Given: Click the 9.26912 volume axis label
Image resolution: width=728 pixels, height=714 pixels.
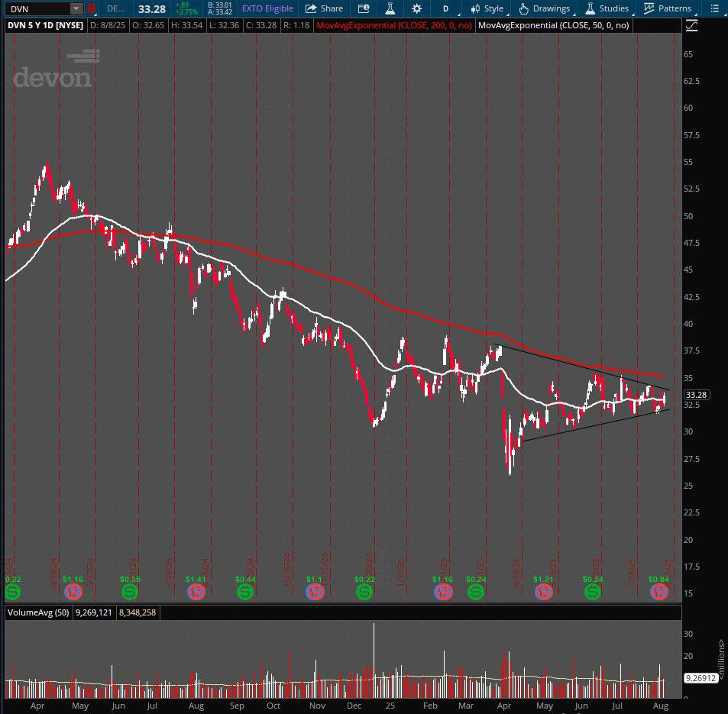Looking at the screenshot, I should 701,678.
